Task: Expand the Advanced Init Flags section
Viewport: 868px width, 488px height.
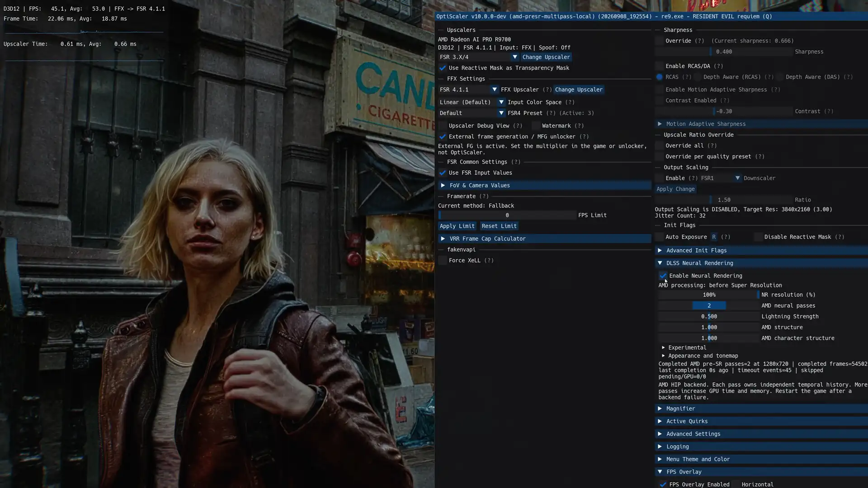Action: [761, 250]
